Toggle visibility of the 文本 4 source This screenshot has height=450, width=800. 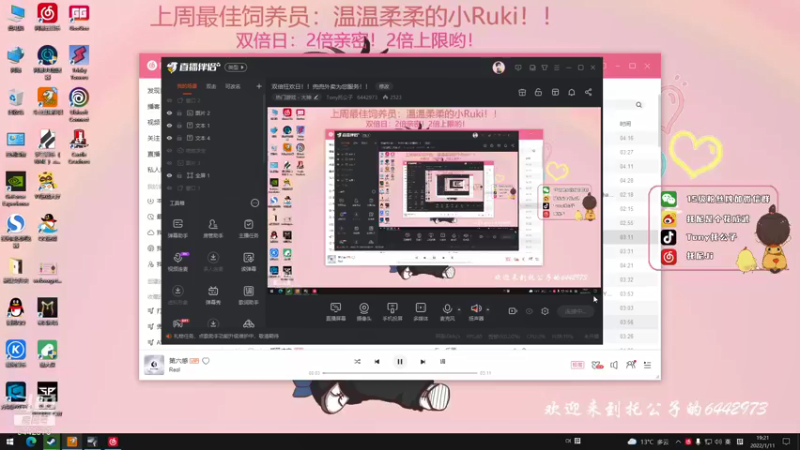(x=169, y=138)
